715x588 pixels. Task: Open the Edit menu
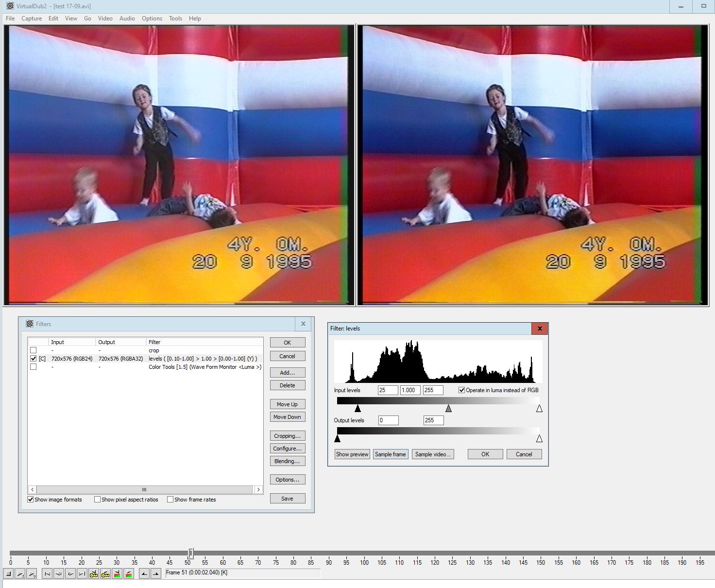tap(53, 18)
